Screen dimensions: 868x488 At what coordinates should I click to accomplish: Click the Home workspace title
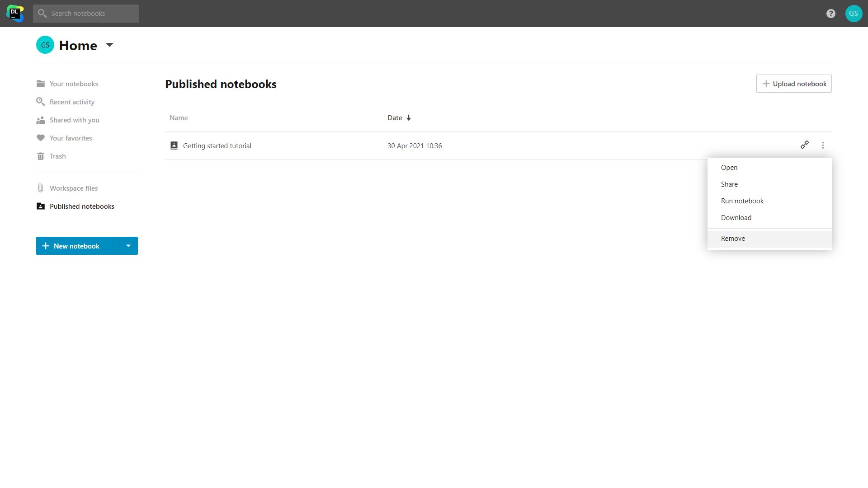point(78,45)
